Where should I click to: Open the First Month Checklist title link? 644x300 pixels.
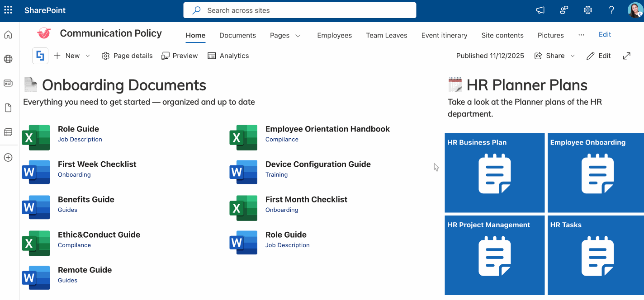click(x=306, y=199)
